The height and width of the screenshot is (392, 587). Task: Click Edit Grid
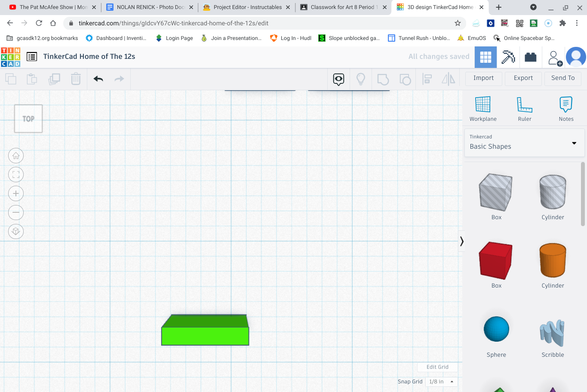(437, 367)
